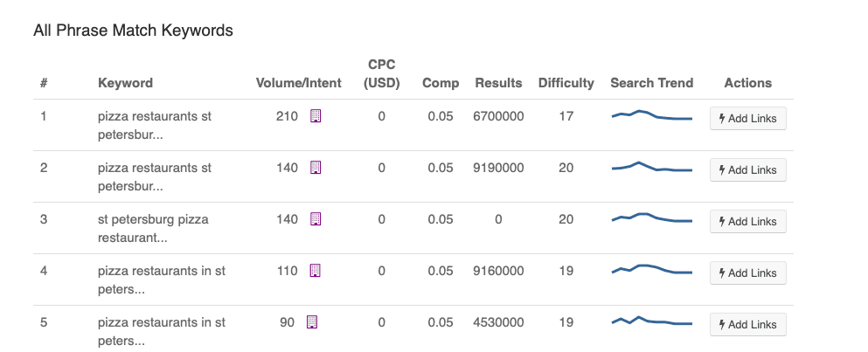The image size is (868, 352).
Task: Open the search trend sparkline in row 2
Action: [651, 168]
